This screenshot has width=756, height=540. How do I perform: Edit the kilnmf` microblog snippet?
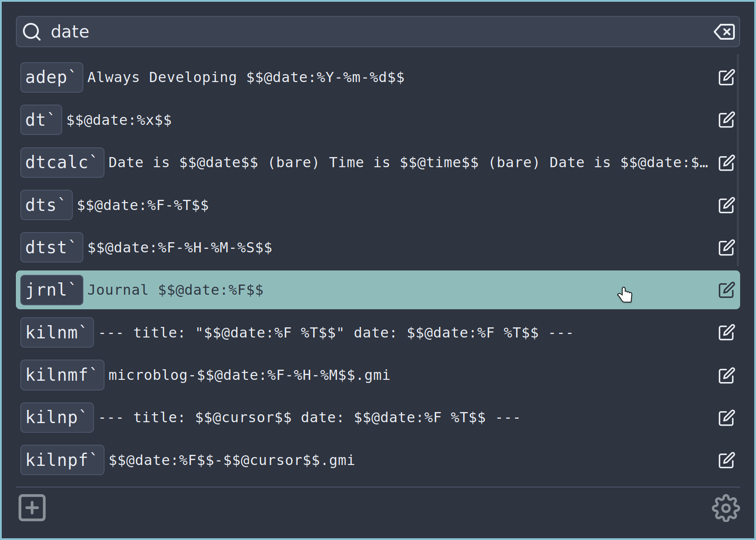726,375
